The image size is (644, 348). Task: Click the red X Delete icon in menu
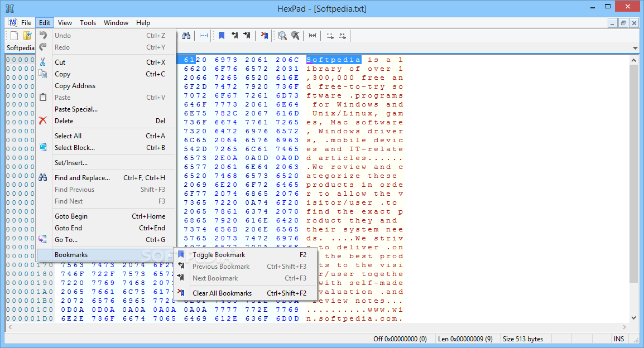point(43,120)
